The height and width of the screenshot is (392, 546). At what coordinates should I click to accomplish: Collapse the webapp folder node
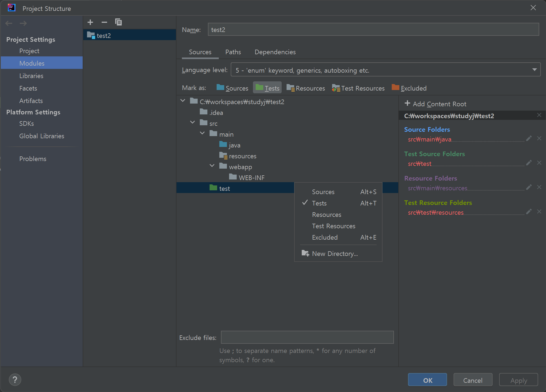[212, 166]
